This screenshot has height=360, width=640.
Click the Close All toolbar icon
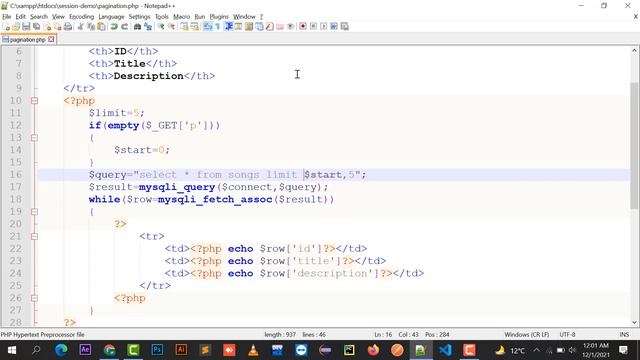pyautogui.click(x=58, y=27)
